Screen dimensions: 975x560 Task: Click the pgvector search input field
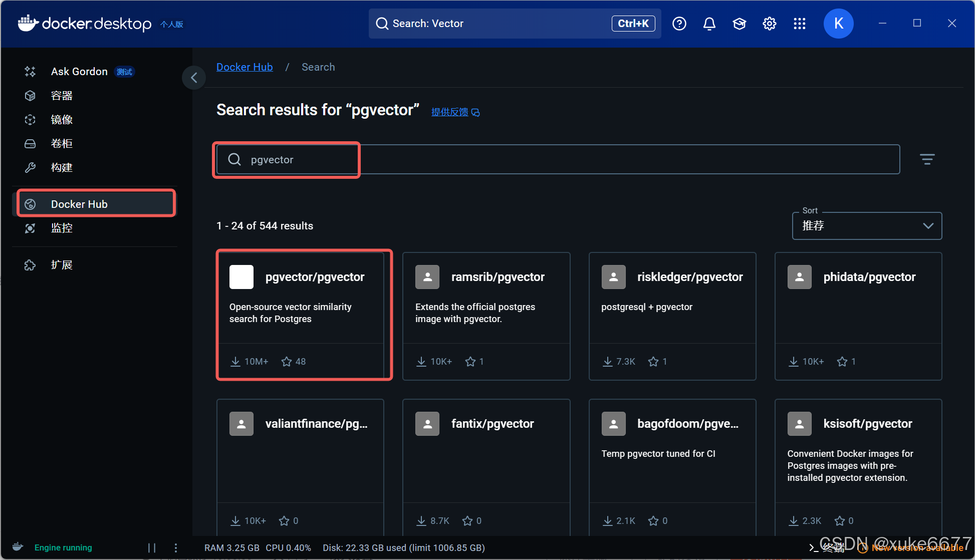558,159
